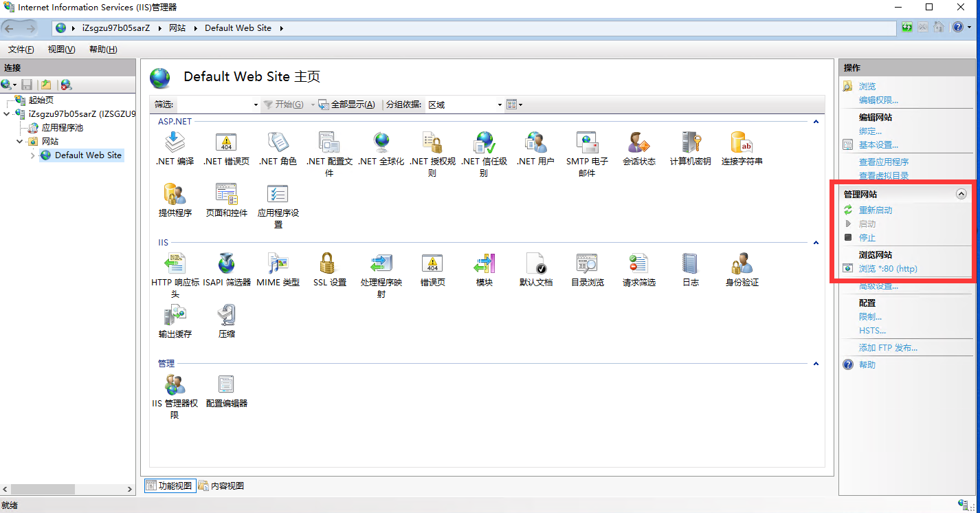
Task: Click 浏览 *:80 (http) link
Action: pos(888,269)
